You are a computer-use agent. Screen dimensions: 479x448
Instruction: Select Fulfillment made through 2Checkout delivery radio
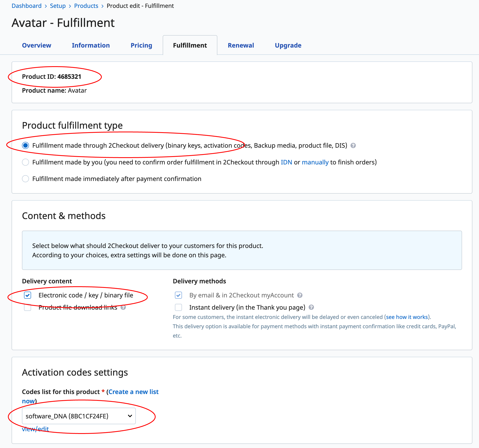[x=25, y=145]
